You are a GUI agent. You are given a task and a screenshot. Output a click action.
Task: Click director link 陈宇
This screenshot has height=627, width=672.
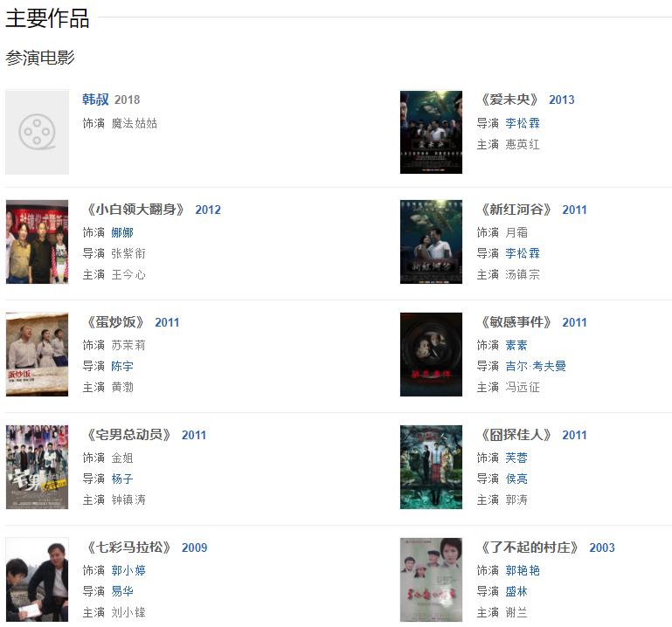coord(122,366)
